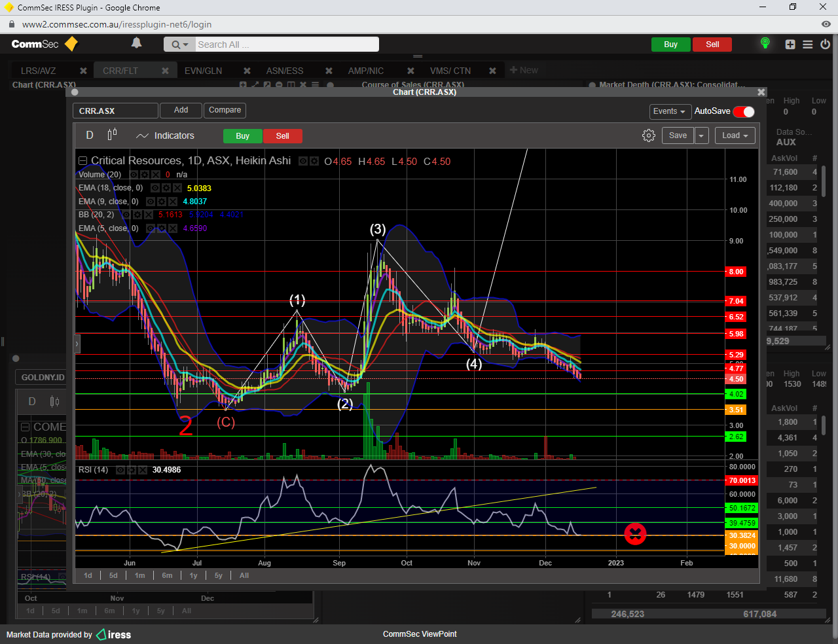Toggle the AutoSave switch
Screen dimensions: 838x644
[x=744, y=111]
